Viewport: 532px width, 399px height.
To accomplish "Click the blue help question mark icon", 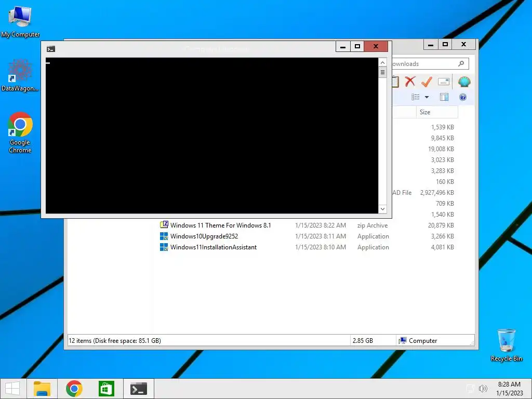I will click(462, 97).
